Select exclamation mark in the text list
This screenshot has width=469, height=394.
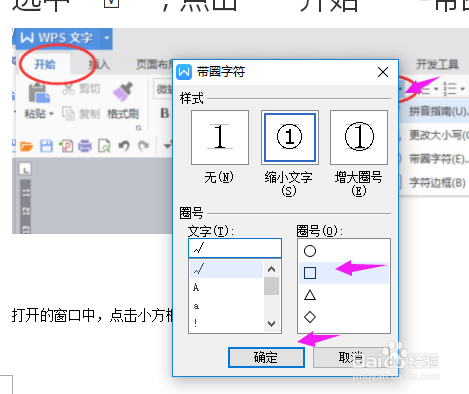[x=226, y=323]
